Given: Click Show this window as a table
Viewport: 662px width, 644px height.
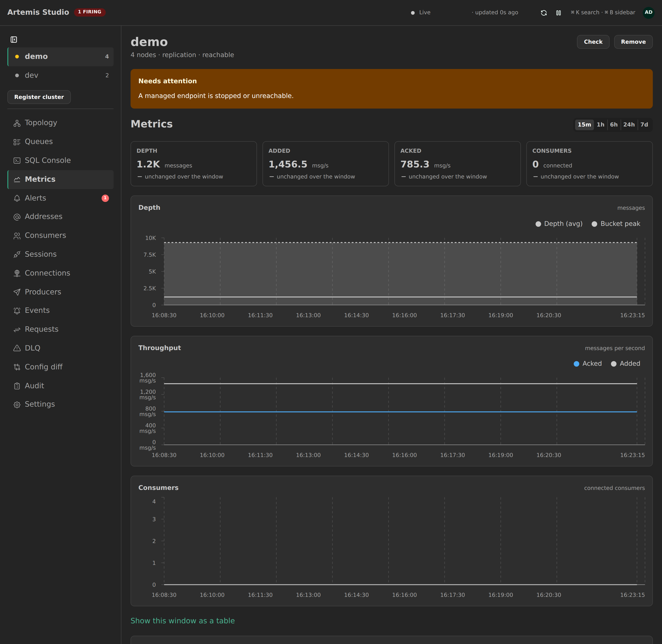Looking at the screenshot, I should click(x=183, y=621).
